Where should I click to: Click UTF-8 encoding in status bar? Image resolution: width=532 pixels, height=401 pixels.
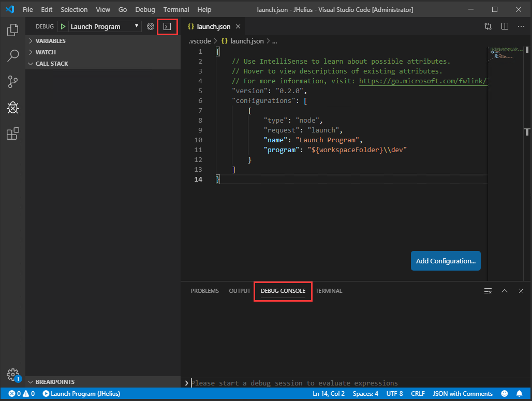tap(394, 394)
